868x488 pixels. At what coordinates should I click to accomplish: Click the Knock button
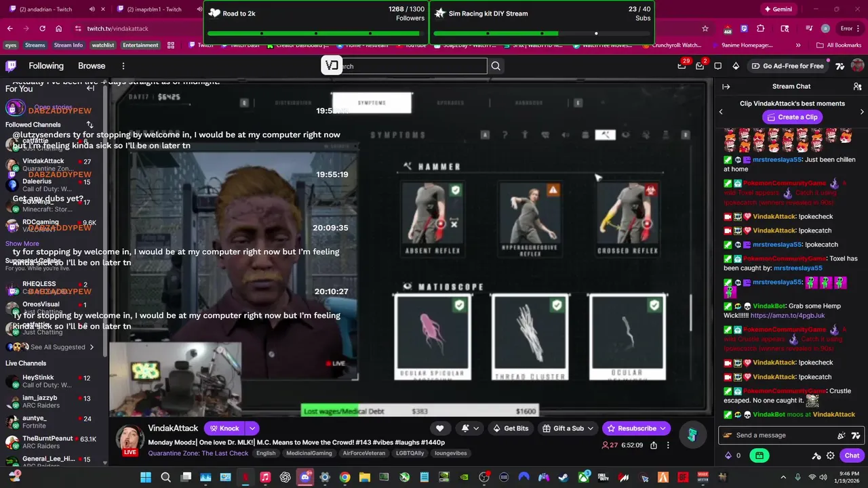[224, 428]
